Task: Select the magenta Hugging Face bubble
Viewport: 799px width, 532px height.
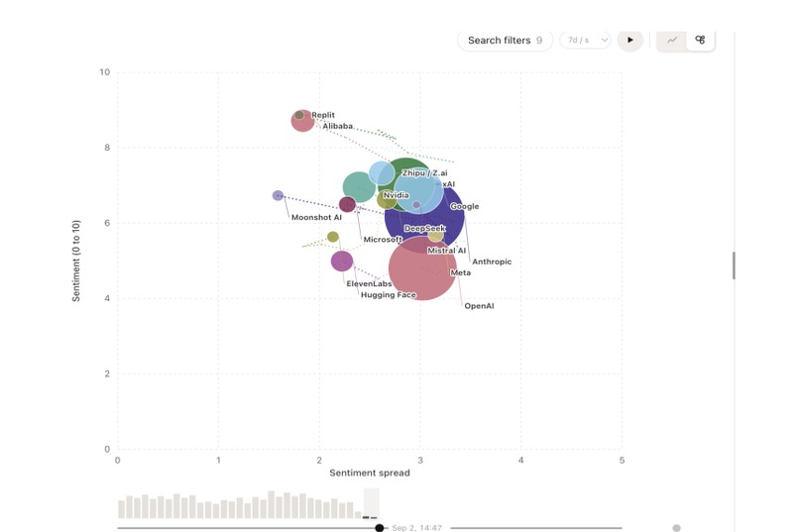Action: (x=342, y=262)
